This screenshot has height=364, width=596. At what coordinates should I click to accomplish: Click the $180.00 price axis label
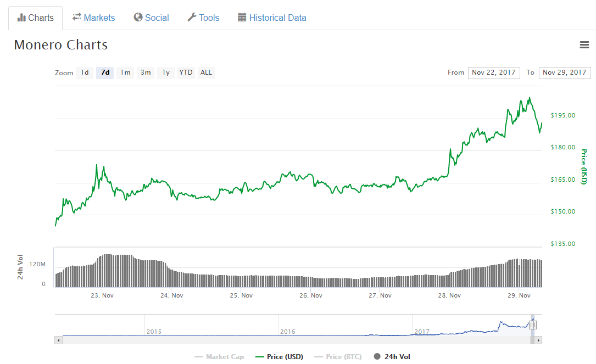(x=563, y=148)
